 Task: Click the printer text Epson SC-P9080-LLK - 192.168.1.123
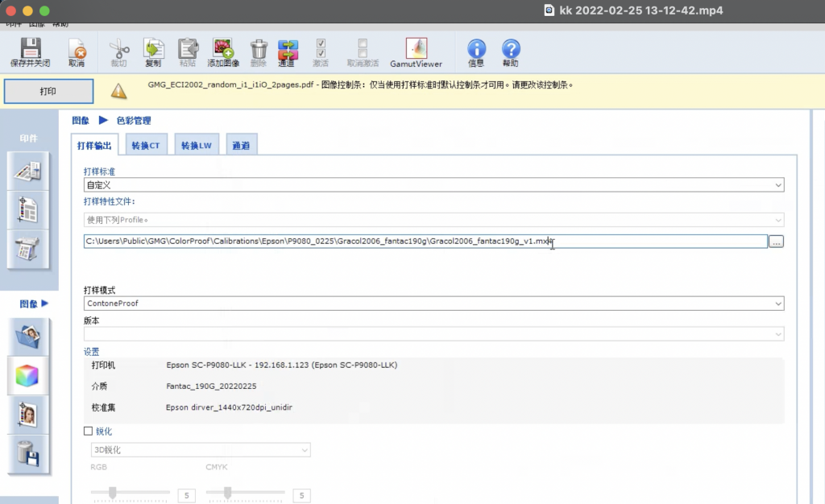(x=282, y=365)
